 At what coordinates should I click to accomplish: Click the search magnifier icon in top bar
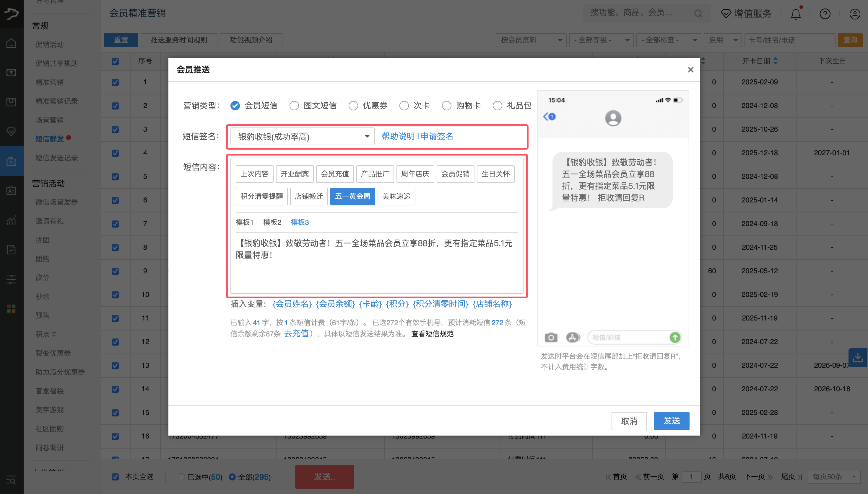point(698,14)
